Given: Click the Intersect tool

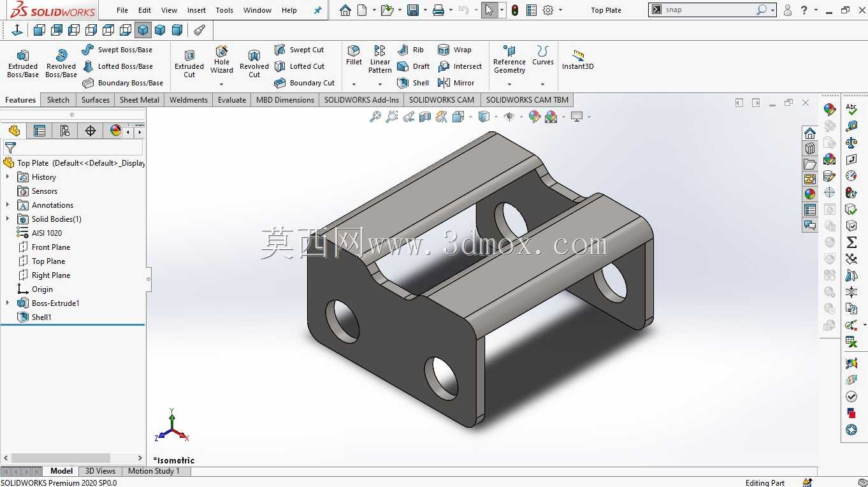Looking at the screenshot, I should pos(459,66).
